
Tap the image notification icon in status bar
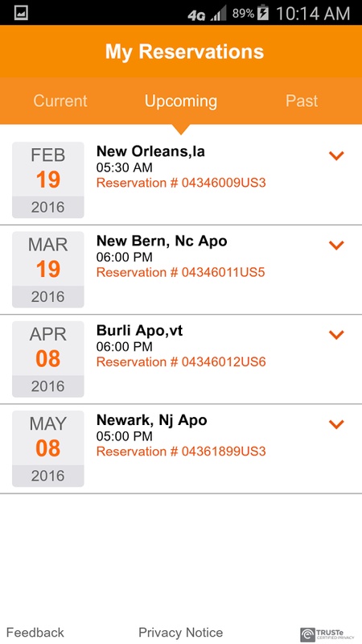pyautogui.click(x=21, y=13)
